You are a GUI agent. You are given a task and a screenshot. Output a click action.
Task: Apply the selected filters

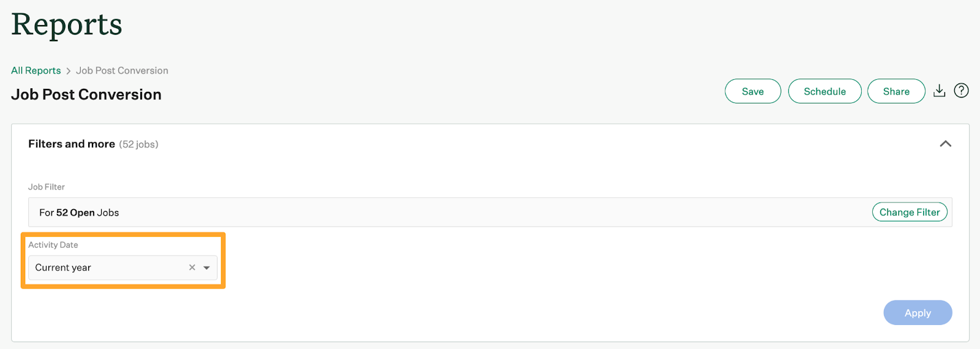point(918,313)
